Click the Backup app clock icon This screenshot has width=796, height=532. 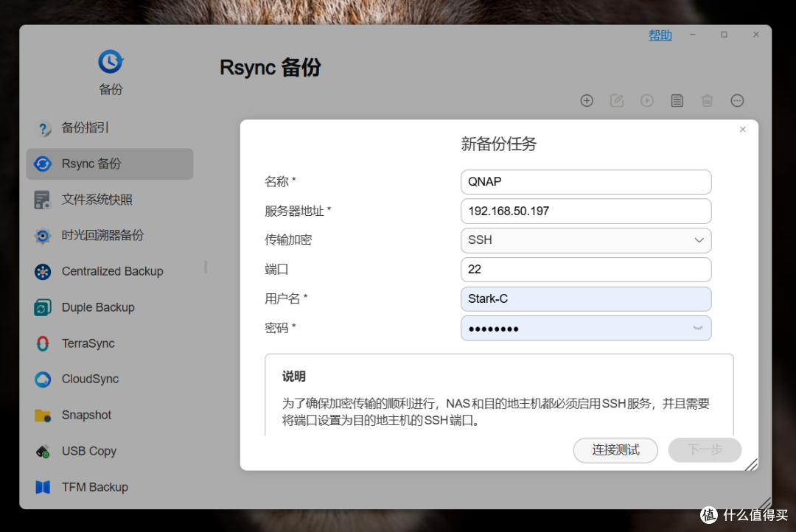click(x=111, y=61)
